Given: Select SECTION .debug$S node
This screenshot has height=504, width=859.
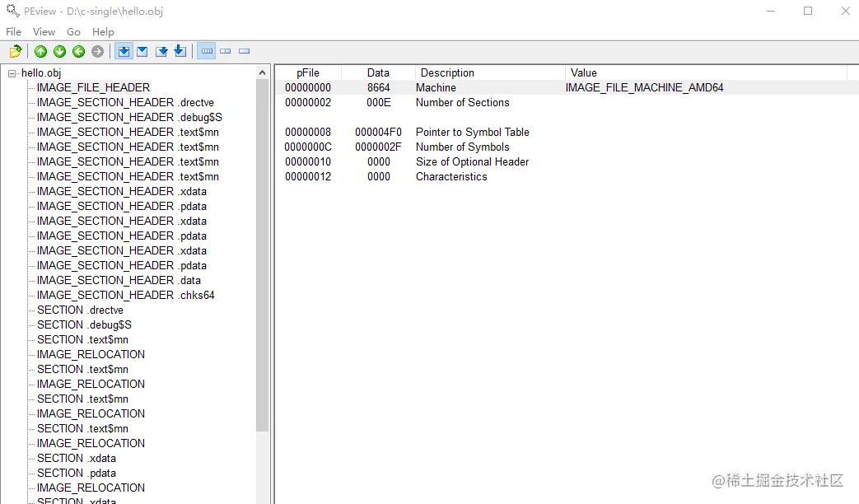Looking at the screenshot, I should point(84,324).
